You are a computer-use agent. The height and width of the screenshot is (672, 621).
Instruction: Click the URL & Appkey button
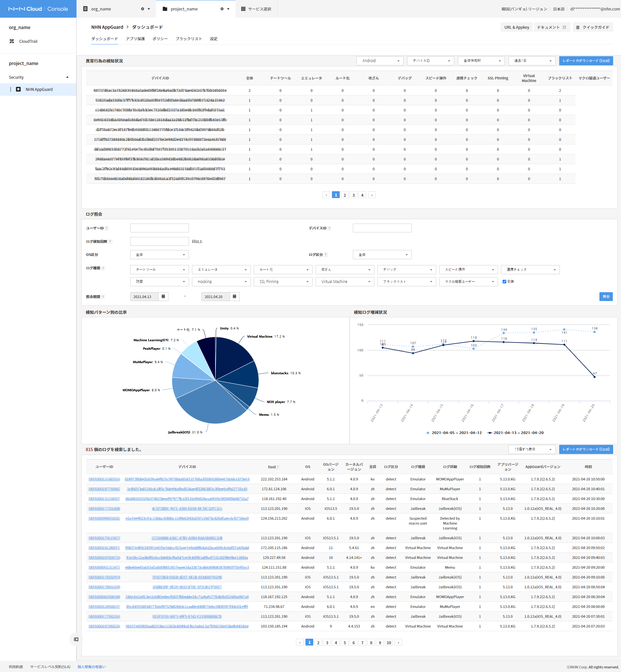coord(516,27)
